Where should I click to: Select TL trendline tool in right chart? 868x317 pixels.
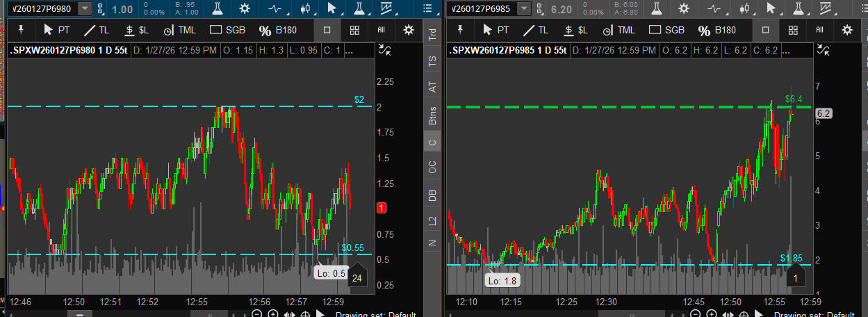point(539,30)
